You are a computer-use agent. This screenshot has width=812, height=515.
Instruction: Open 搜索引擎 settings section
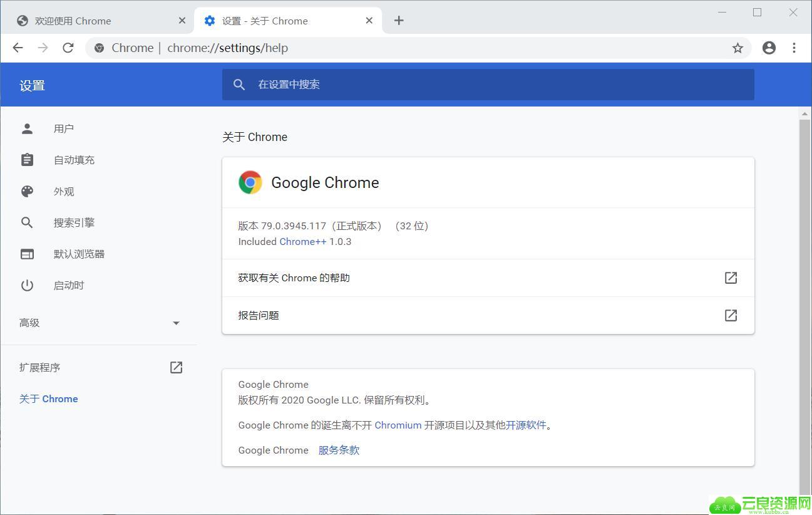click(x=74, y=222)
